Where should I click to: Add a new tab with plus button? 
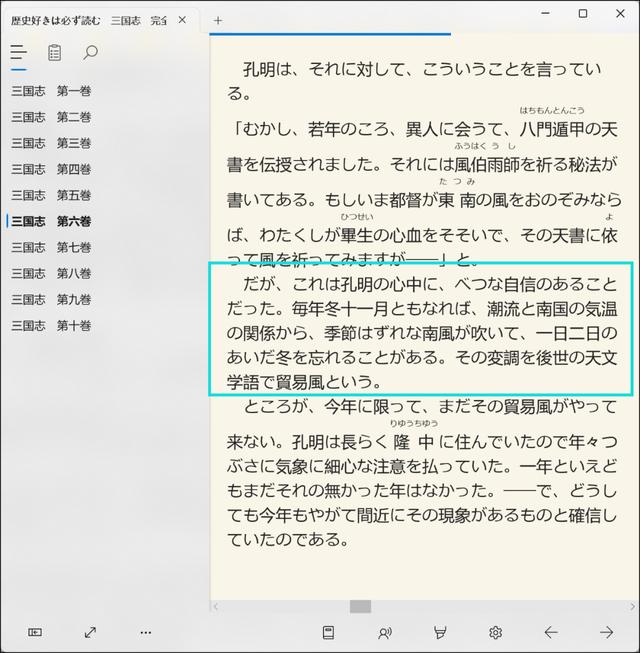pyautogui.click(x=218, y=20)
